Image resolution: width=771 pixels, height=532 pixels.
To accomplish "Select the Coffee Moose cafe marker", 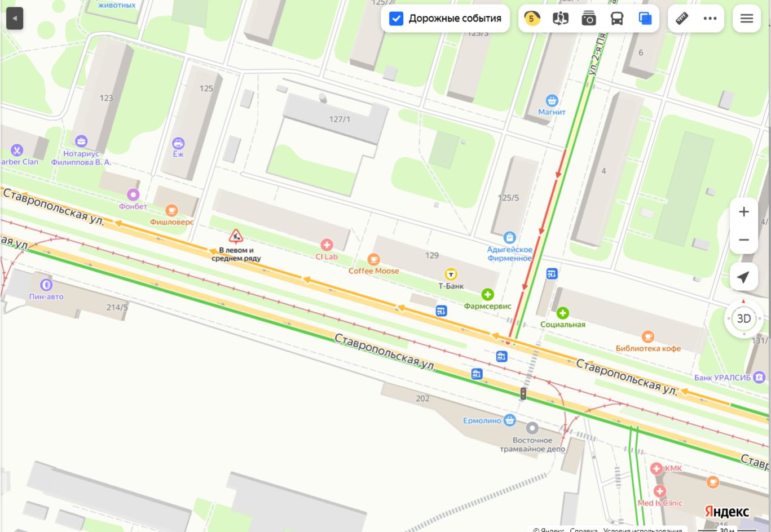I will coord(373,259).
